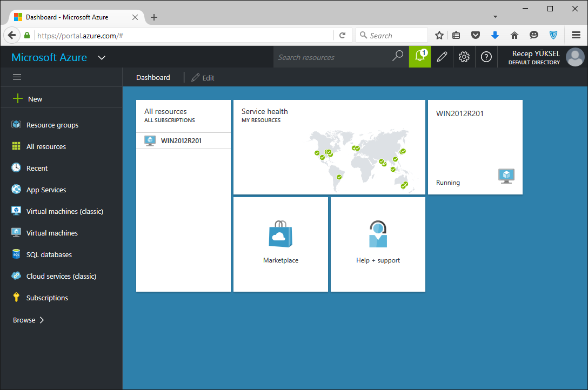Open the notifications bell icon
Image resolution: width=588 pixels, height=390 pixels.
click(x=419, y=57)
